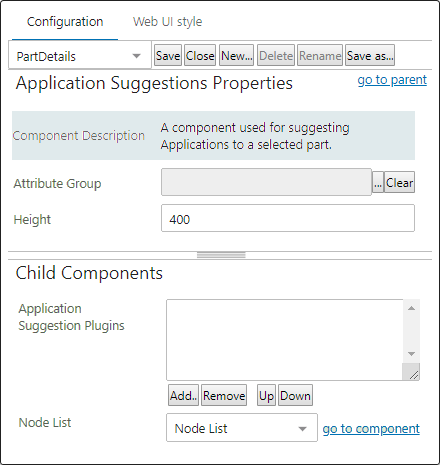Screen dimensions: 440x465
Task: Clear the Attribute Group field
Action: [x=399, y=182]
